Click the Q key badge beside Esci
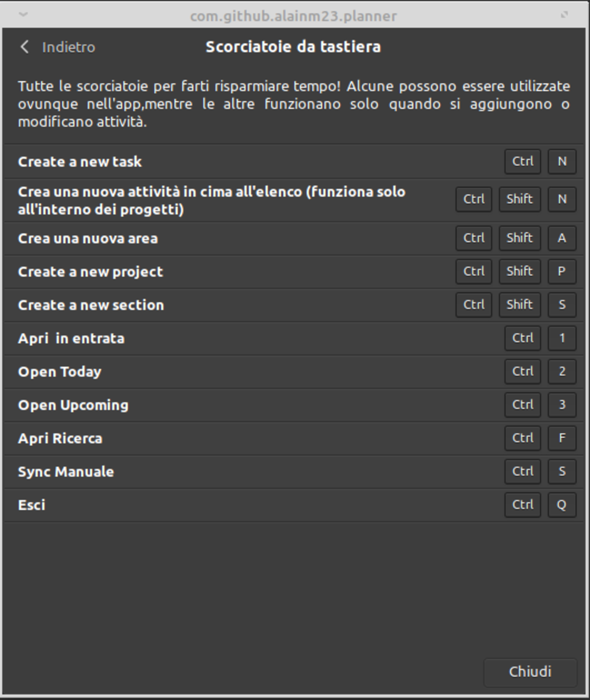Viewport: 590px width, 700px height. click(562, 504)
